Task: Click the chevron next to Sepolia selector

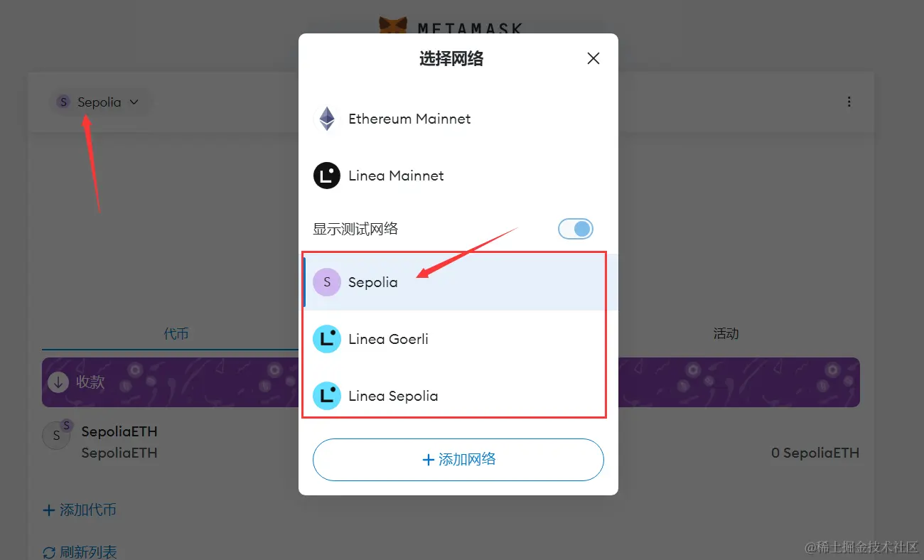Action: tap(134, 102)
